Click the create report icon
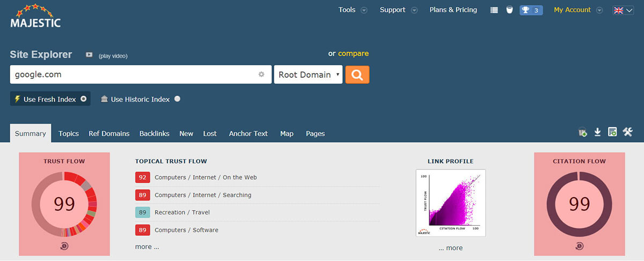644x261 pixels. pos(612,132)
